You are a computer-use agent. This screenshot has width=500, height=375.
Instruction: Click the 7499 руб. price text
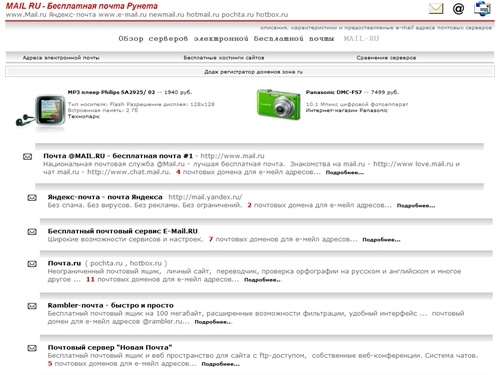click(x=385, y=92)
